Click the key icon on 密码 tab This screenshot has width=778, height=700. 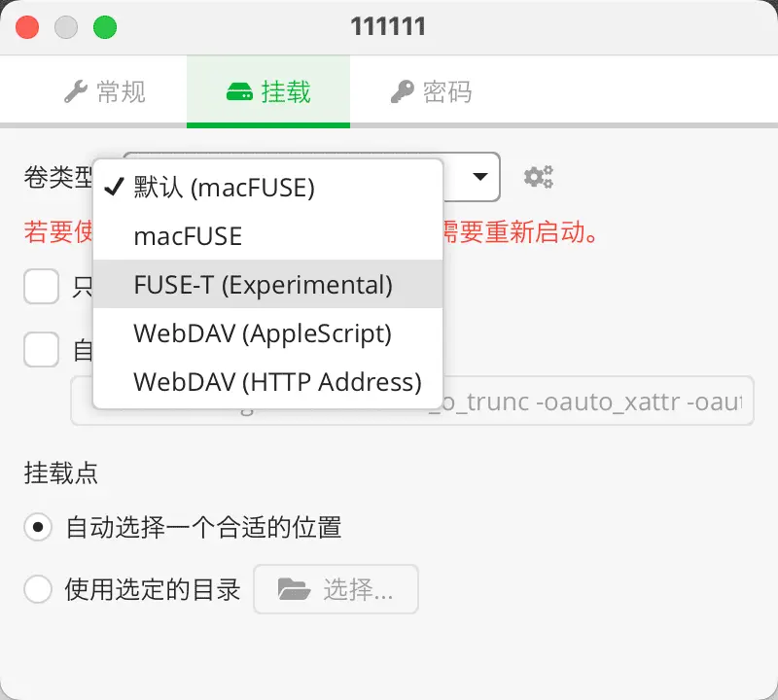coord(402,91)
